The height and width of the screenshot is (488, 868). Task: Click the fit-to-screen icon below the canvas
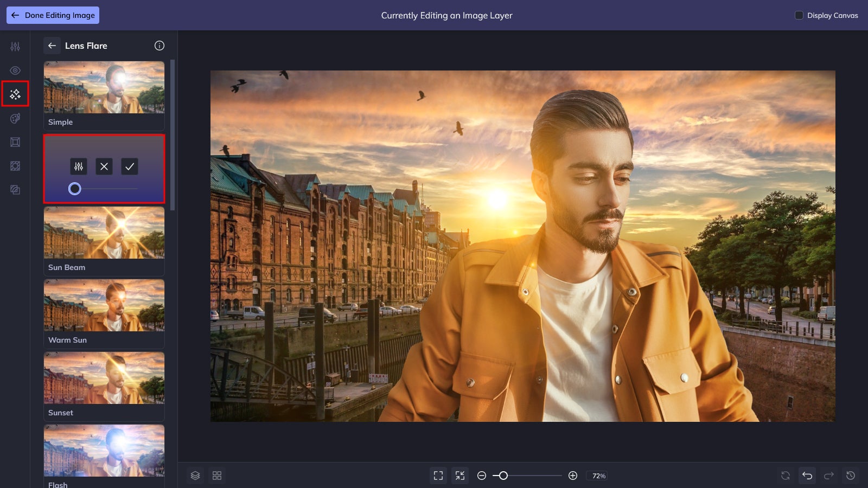[x=439, y=476]
